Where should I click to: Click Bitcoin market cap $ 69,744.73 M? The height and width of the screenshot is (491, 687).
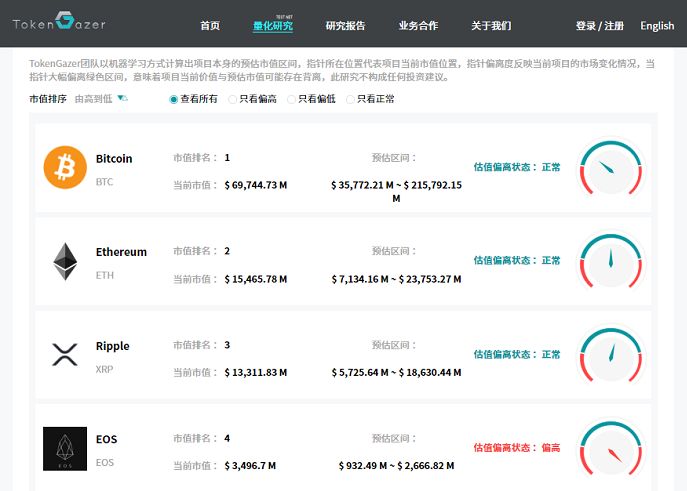point(255,185)
